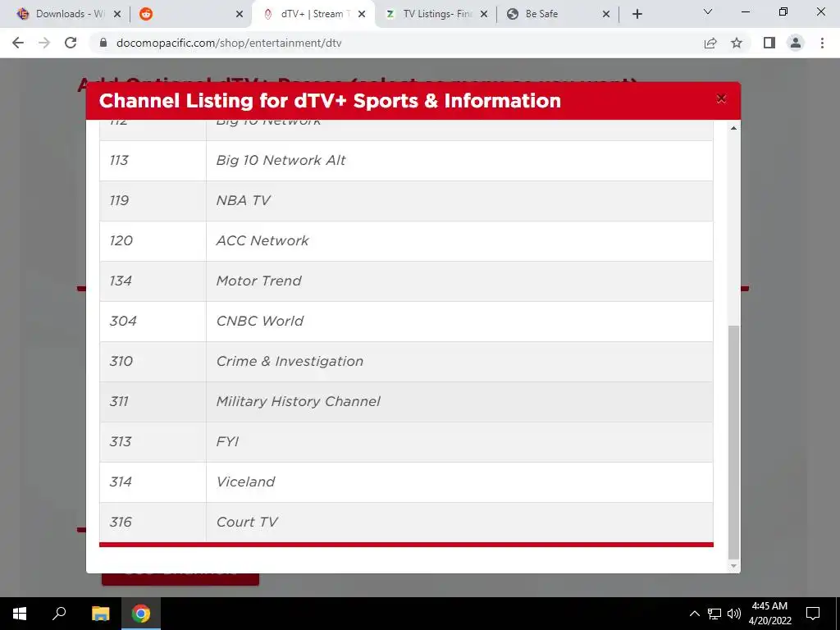This screenshot has width=840, height=630.
Task: Open the Chrome profile avatar menu
Action: (x=796, y=43)
